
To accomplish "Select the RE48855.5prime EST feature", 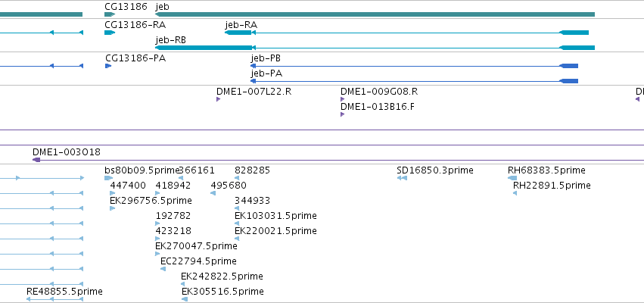I will click(x=55, y=299).
